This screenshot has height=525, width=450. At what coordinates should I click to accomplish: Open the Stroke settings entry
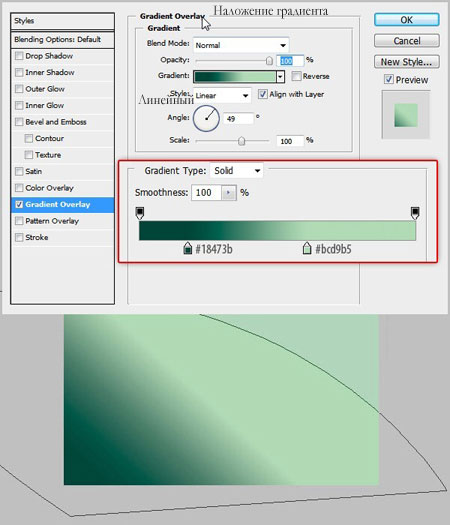tap(37, 237)
